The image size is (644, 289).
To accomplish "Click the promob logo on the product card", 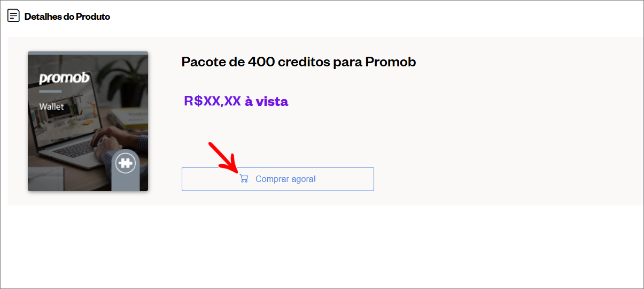I will (x=64, y=79).
